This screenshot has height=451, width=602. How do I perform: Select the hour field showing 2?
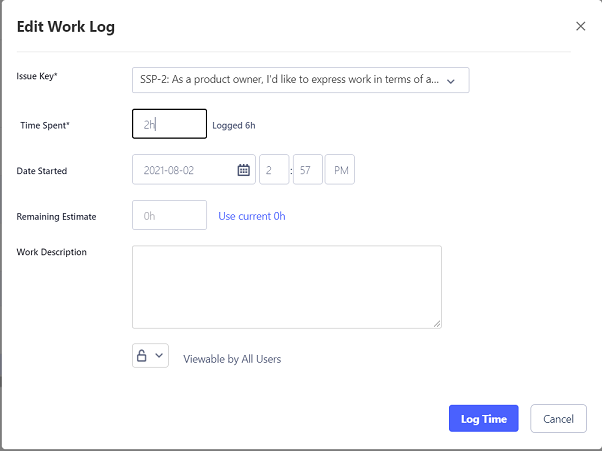[273, 170]
